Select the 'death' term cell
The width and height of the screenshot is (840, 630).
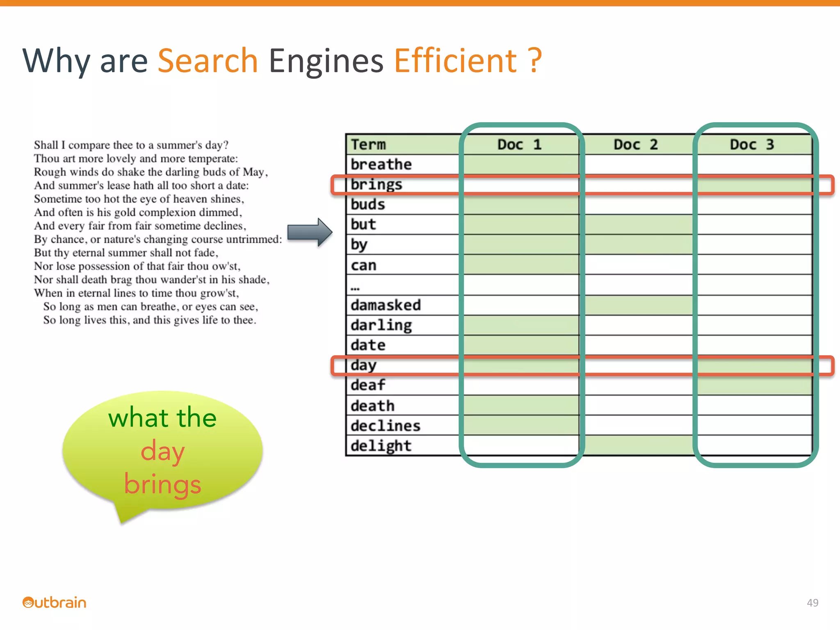coord(404,406)
